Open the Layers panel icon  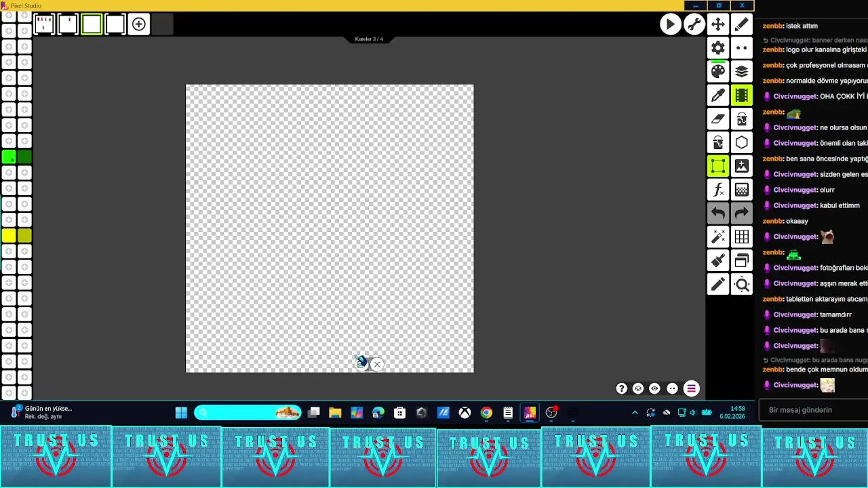pos(742,71)
